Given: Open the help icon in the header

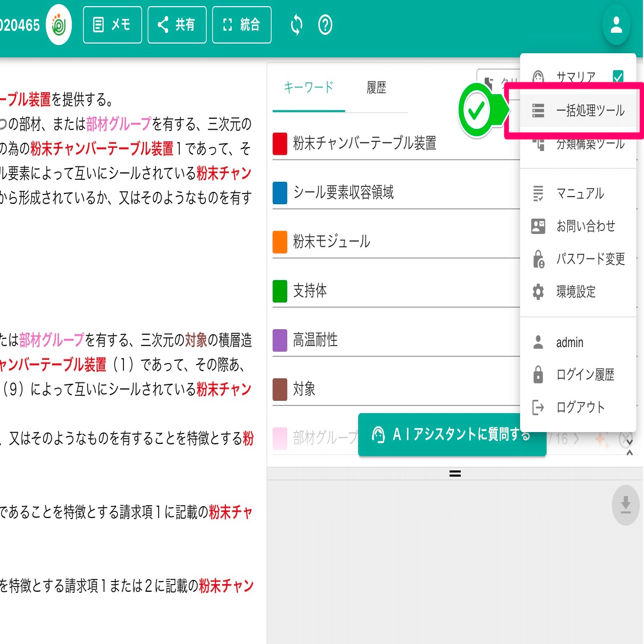Looking at the screenshot, I should point(325,24).
